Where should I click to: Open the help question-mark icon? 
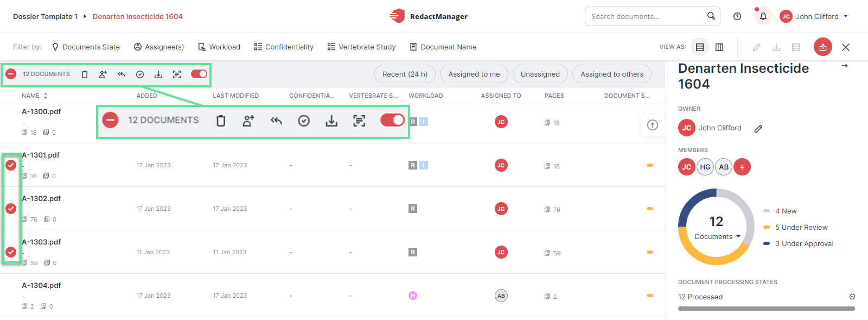[x=737, y=16]
